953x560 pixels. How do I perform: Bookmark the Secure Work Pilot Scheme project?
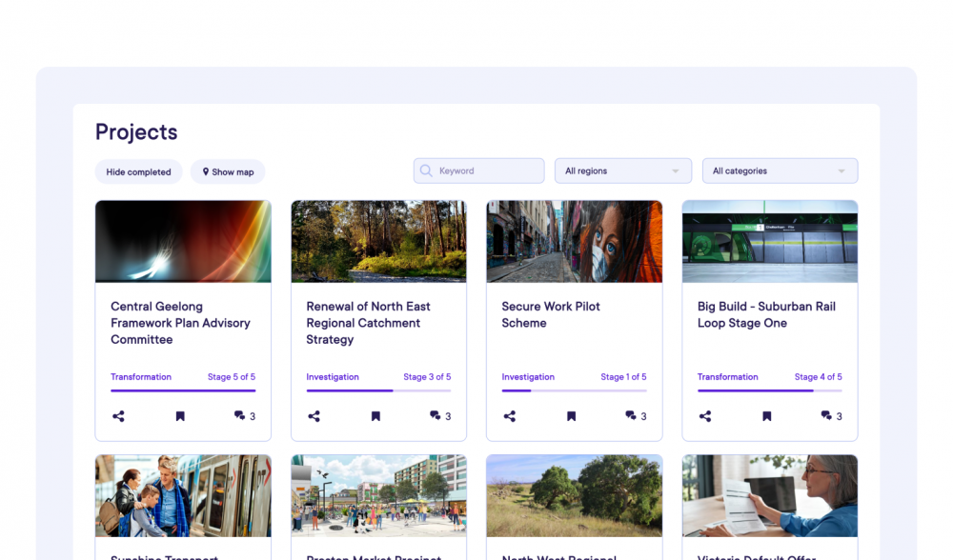point(571,416)
